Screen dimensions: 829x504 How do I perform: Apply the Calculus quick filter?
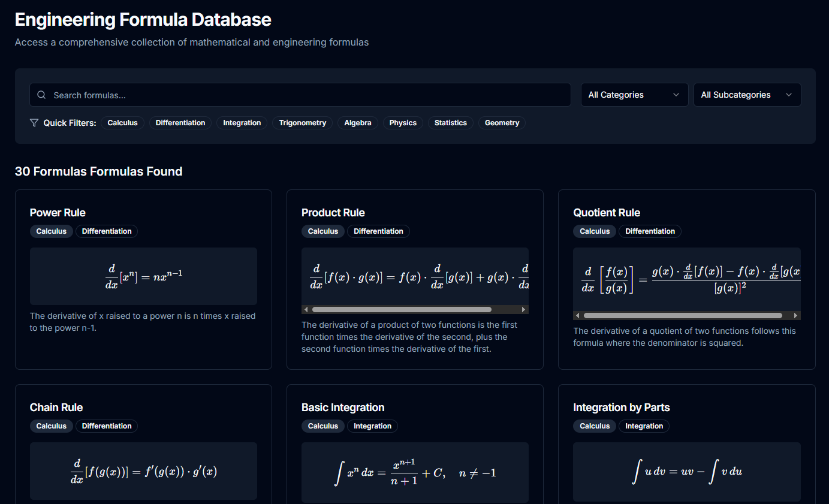(x=122, y=122)
